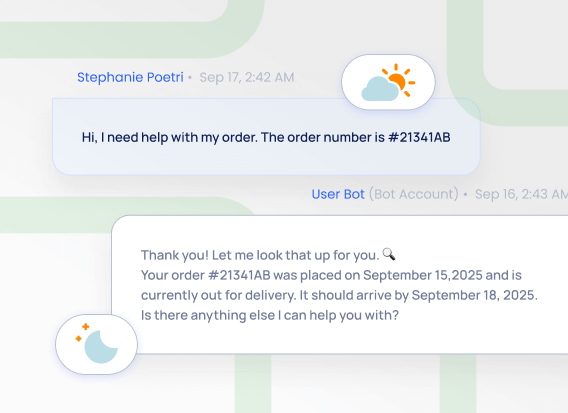Click the light blue cloud shape

380,89
